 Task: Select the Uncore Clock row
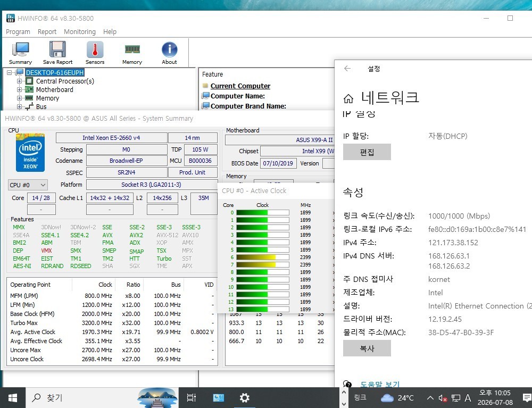tap(112, 359)
